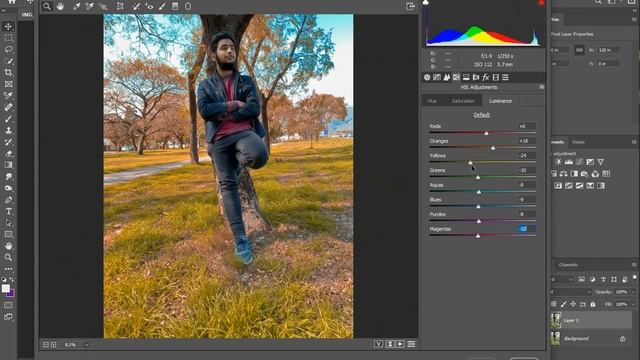
Task: Toggle the shadow clipping warning in histogram
Action: tap(426, 2)
